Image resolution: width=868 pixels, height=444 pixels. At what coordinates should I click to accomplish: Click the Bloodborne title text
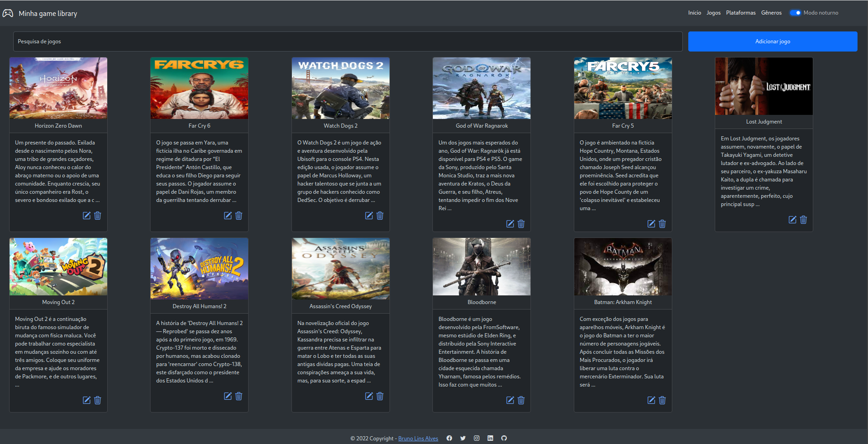[x=482, y=302]
